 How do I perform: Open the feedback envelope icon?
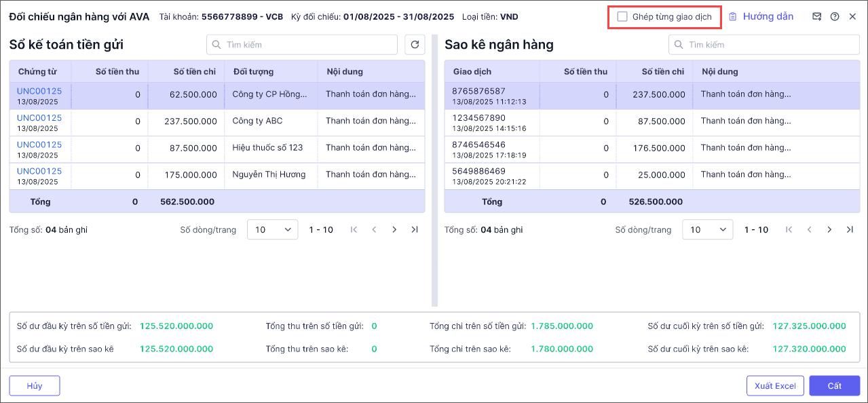[x=817, y=17]
